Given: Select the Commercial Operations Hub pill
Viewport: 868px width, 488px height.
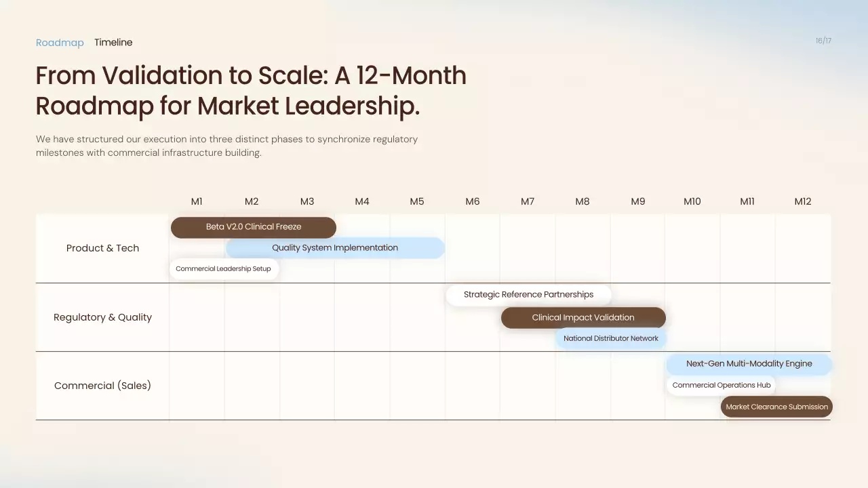Looking at the screenshot, I should [x=721, y=385].
